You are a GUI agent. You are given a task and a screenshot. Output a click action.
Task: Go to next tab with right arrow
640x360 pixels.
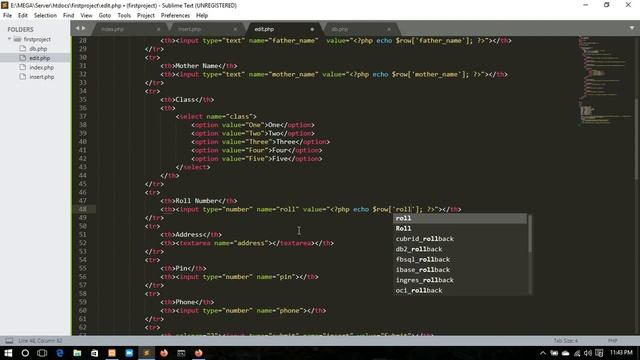tap(84, 28)
